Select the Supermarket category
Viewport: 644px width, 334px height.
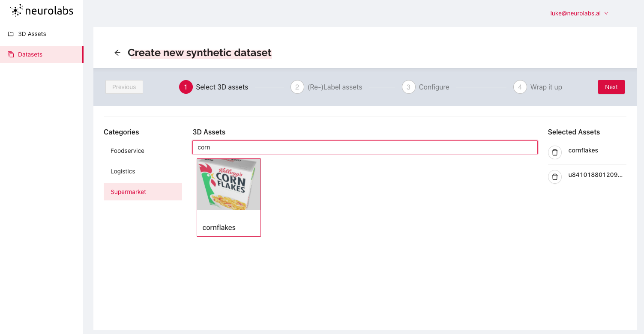pyautogui.click(x=143, y=192)
